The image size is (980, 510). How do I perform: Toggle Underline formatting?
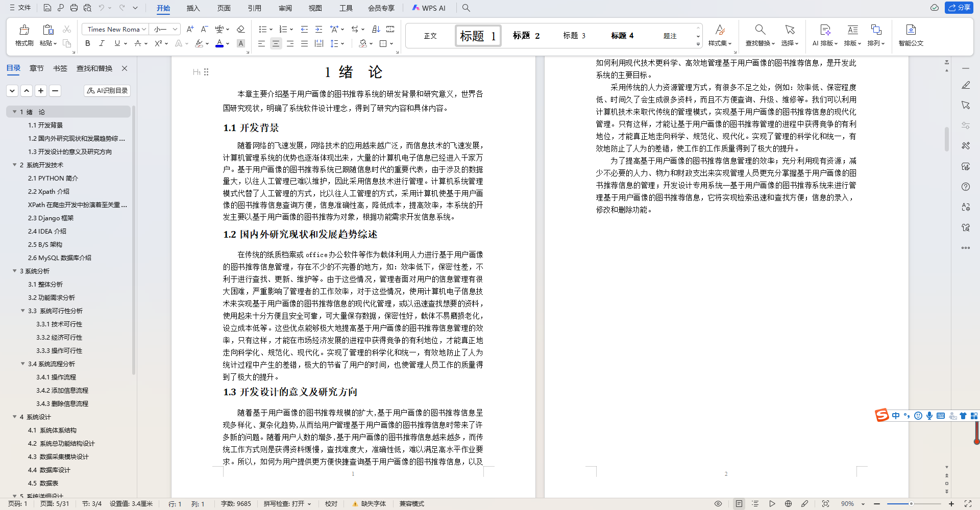pyautogui.click(x=117, y=43)
